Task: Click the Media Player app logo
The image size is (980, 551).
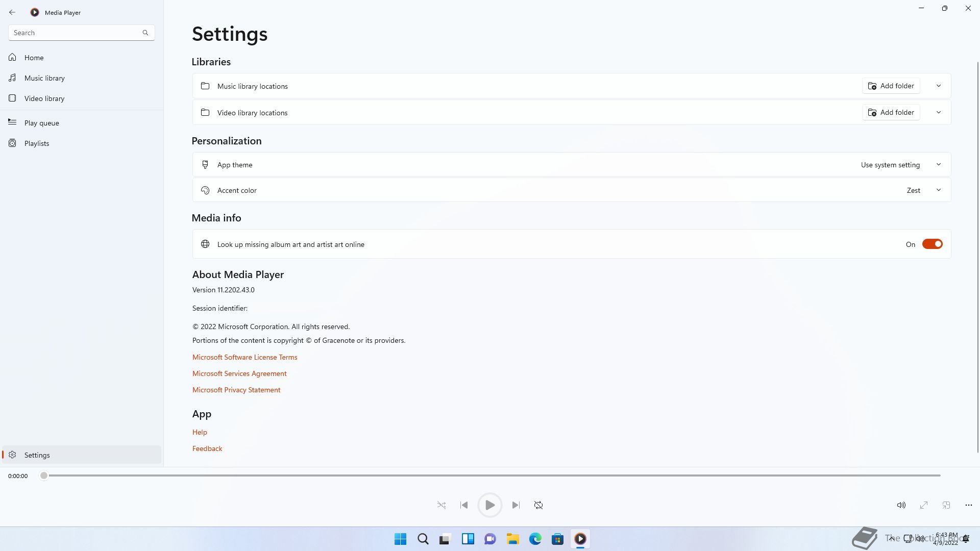Action: click(x=35, y=12)
